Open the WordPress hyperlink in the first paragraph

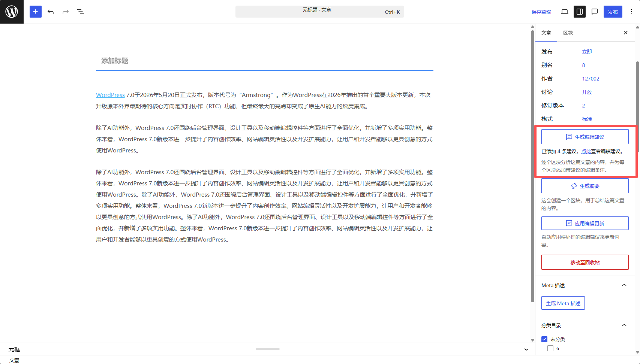click(110, 95)
